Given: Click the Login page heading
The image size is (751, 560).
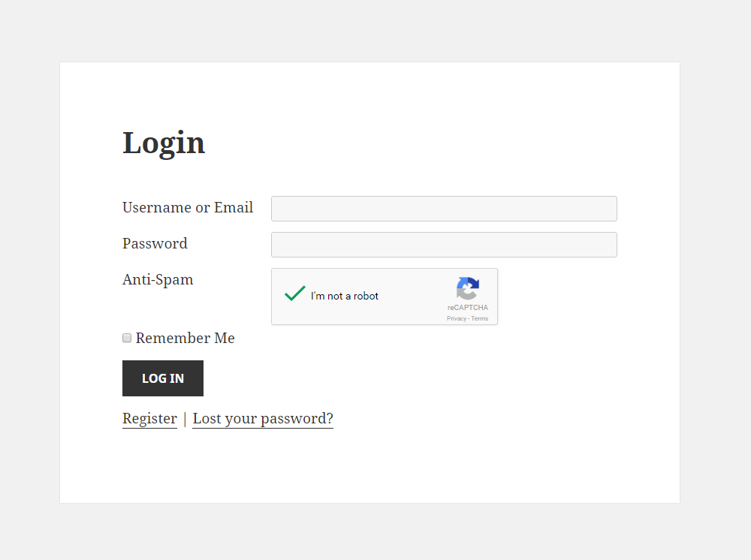Looking at the screenshot, I should (164, 143).
